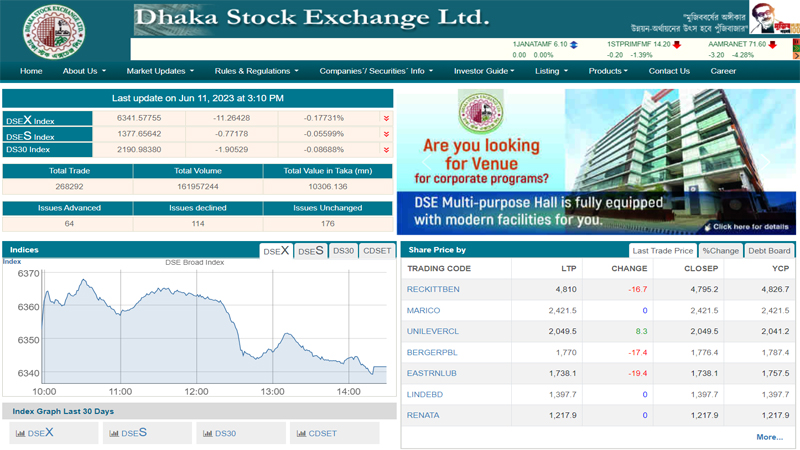Open the Market Updates dropdown menu
Viewport: 800px width, 450px height.
coord(160,71)
